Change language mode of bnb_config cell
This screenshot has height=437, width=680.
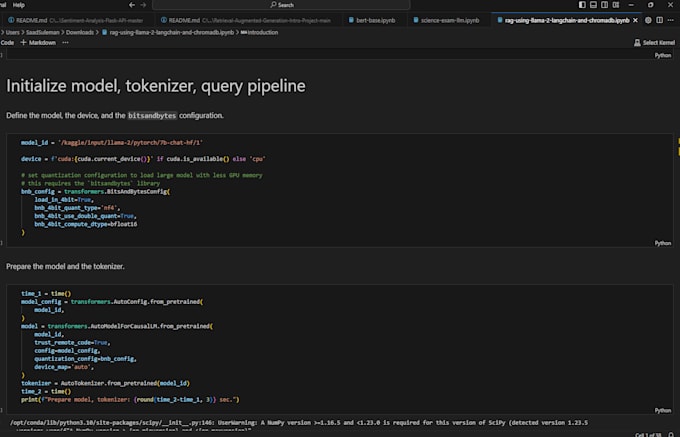662,243
